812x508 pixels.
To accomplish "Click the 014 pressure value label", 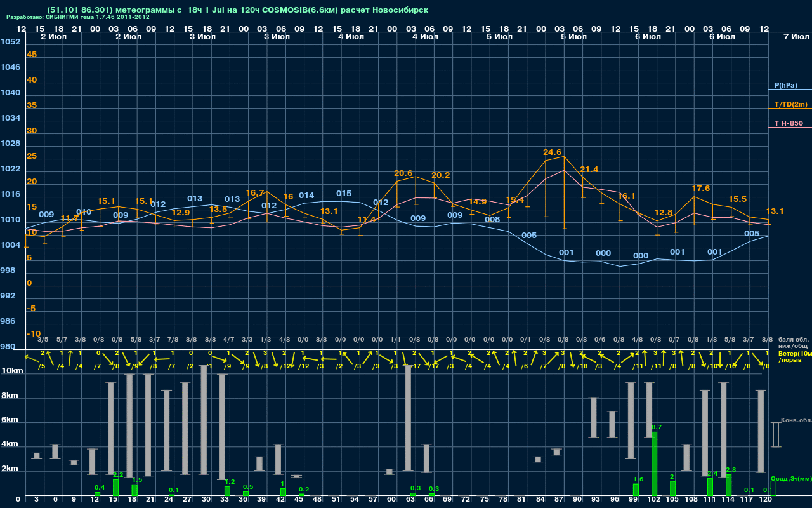I will (x=306, y=196).
